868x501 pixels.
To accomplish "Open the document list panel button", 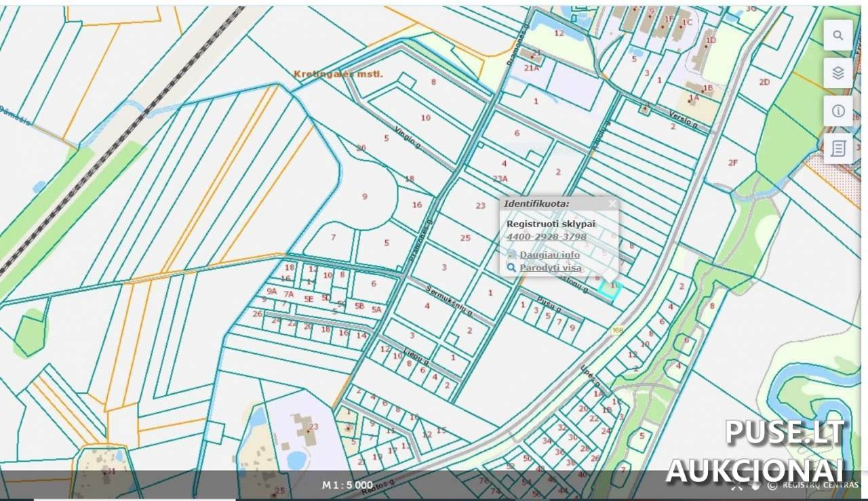I will click(x=838, y=148).
